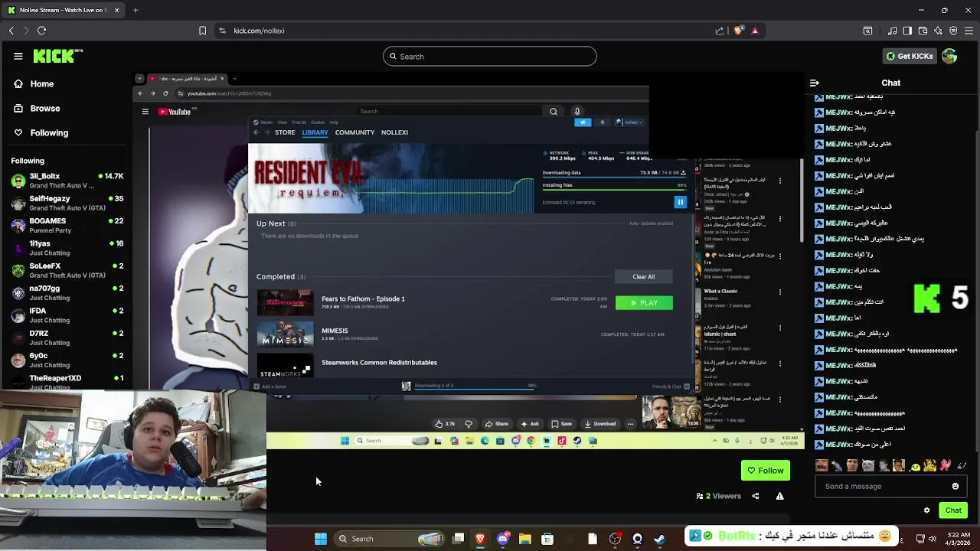Click the kick.com/nollexi address bar
Screen dimensions: 980x551
pos(259,31)
